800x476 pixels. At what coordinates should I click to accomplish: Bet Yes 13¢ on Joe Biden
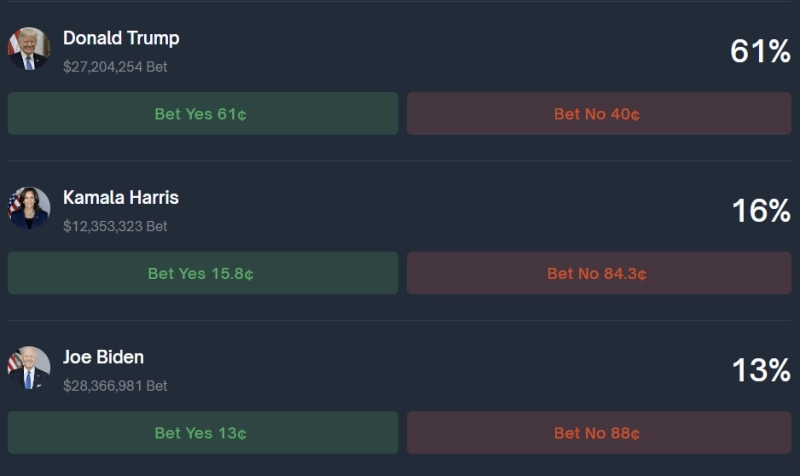(x=202, y=433)
